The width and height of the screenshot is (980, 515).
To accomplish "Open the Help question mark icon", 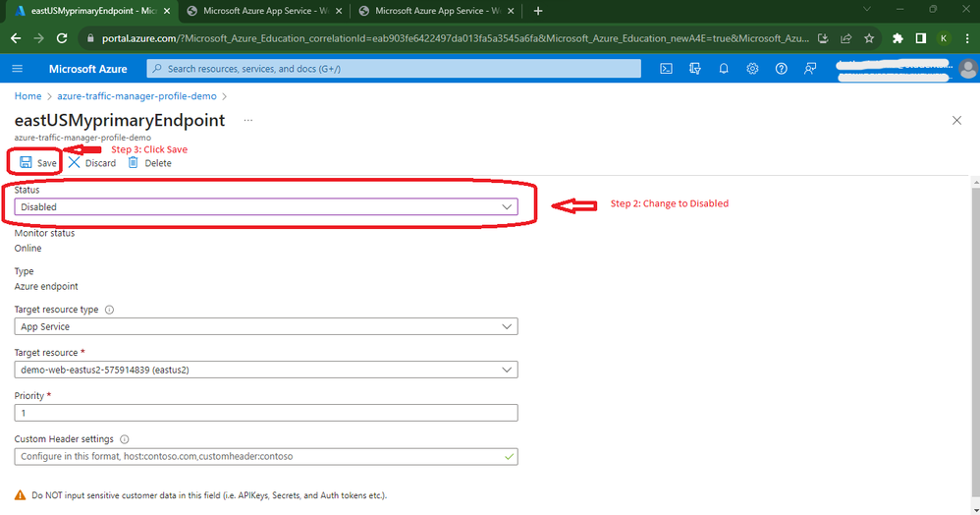I will tap(782, 68).
